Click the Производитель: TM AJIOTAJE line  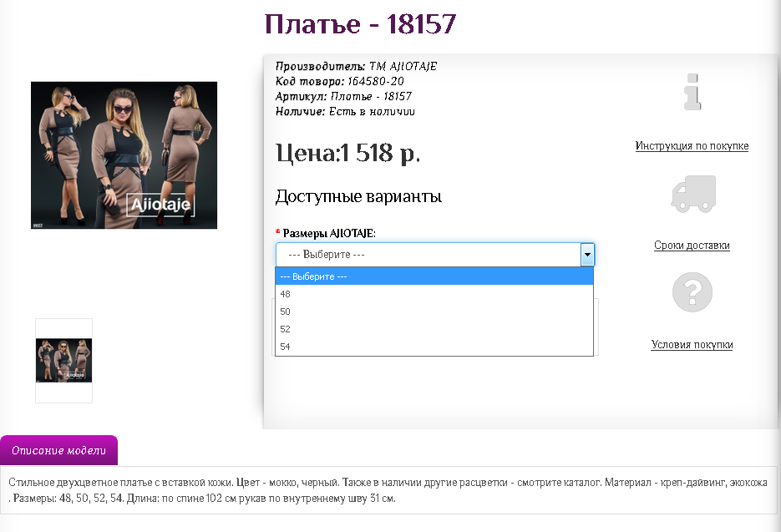click(356, 66)
